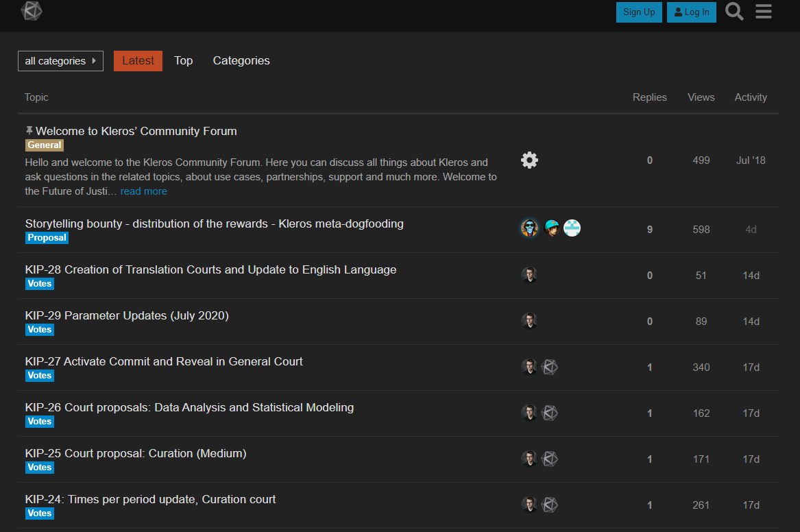Click the 261 views count
The image size is (800, 532).
tap(701, 505)
